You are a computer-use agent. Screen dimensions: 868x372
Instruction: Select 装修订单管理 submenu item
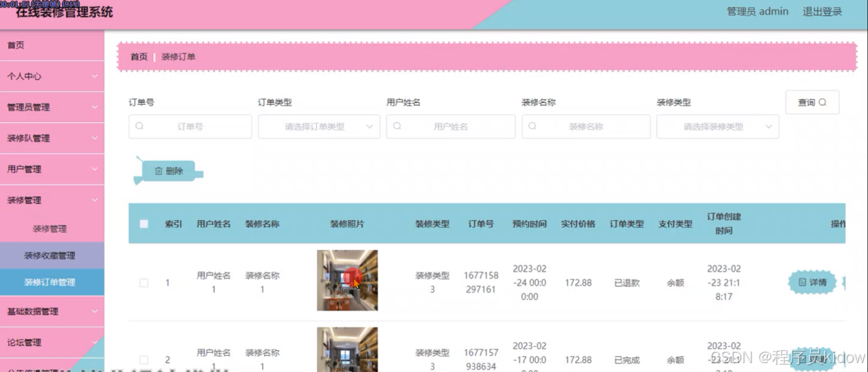[x=52, y=282]
